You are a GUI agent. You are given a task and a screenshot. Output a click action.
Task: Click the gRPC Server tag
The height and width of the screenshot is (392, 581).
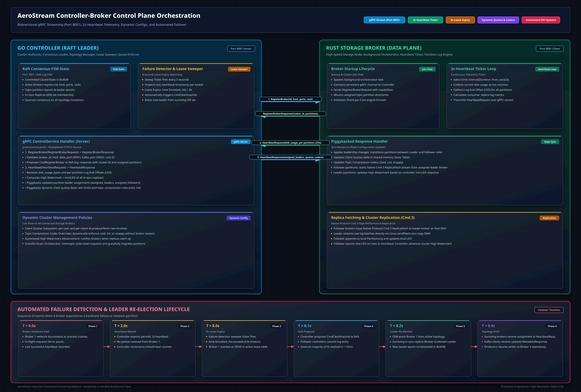(241, 142)
